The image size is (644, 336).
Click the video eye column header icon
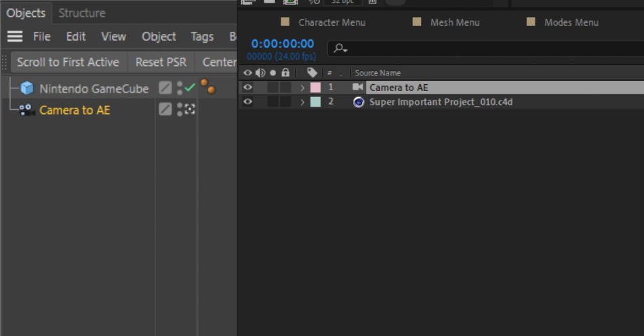pos(247,73)
